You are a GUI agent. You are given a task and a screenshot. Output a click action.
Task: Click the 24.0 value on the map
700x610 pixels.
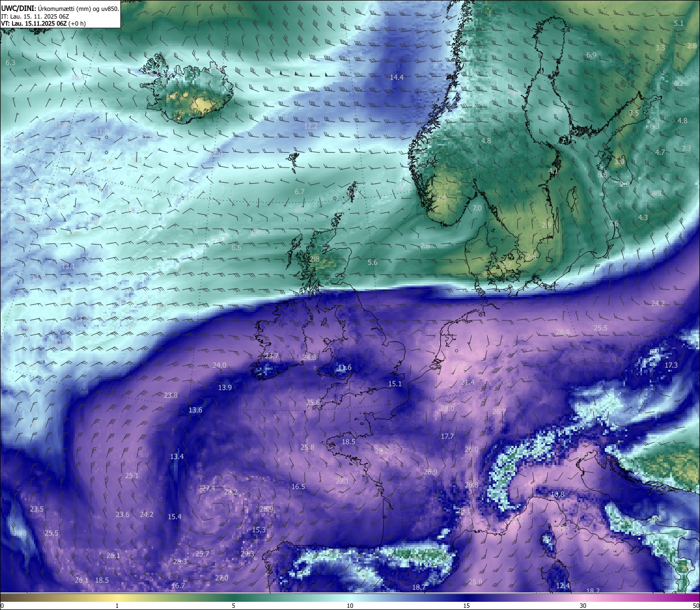219,365
